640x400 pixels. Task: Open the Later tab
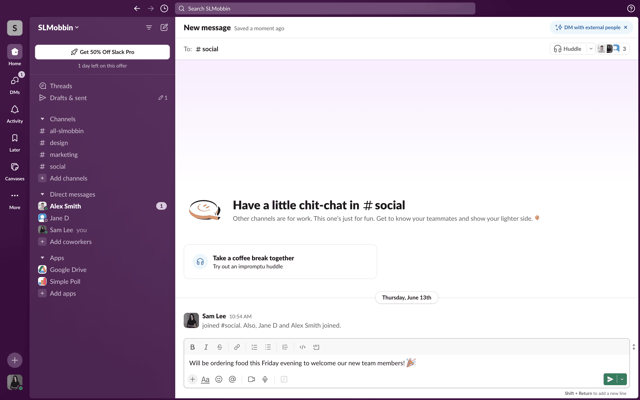tap(15, 142)
